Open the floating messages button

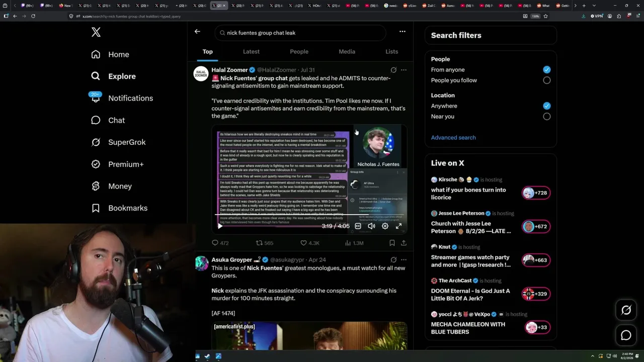click(626, 335)
